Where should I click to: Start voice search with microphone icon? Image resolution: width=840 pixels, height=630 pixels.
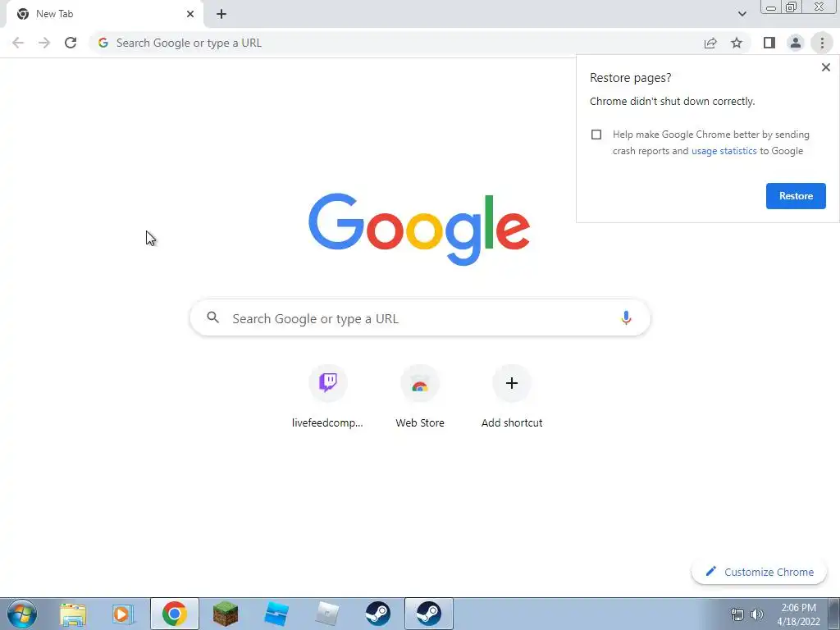pos(626,318)
